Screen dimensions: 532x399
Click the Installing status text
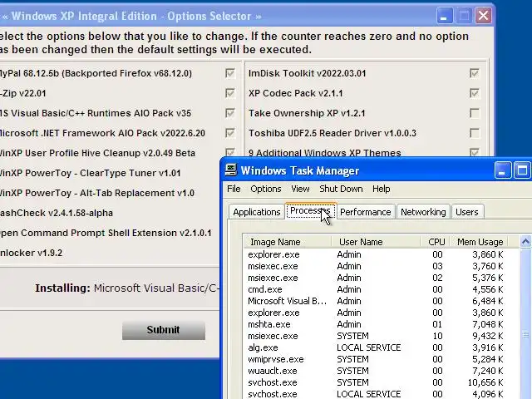127,288
